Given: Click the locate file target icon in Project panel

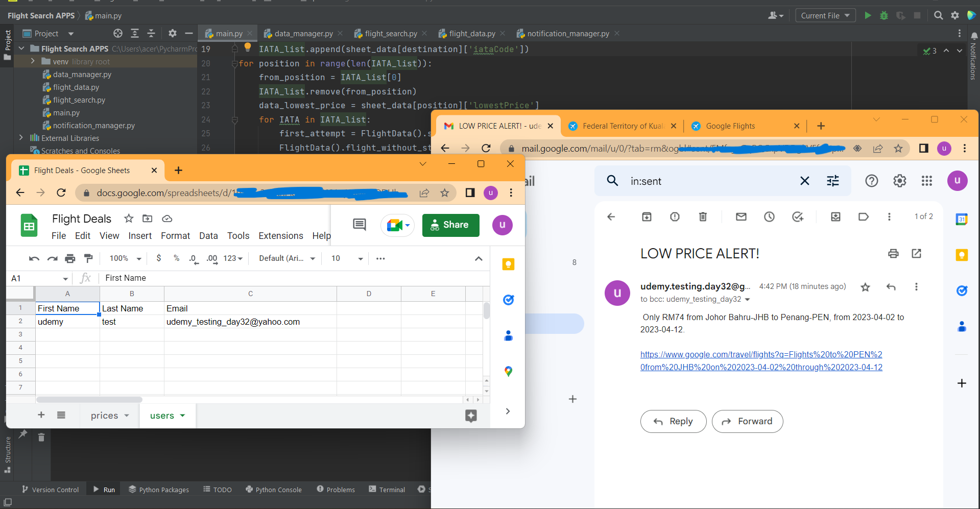Looking at the screenshot, I should (x=118, y=33).
